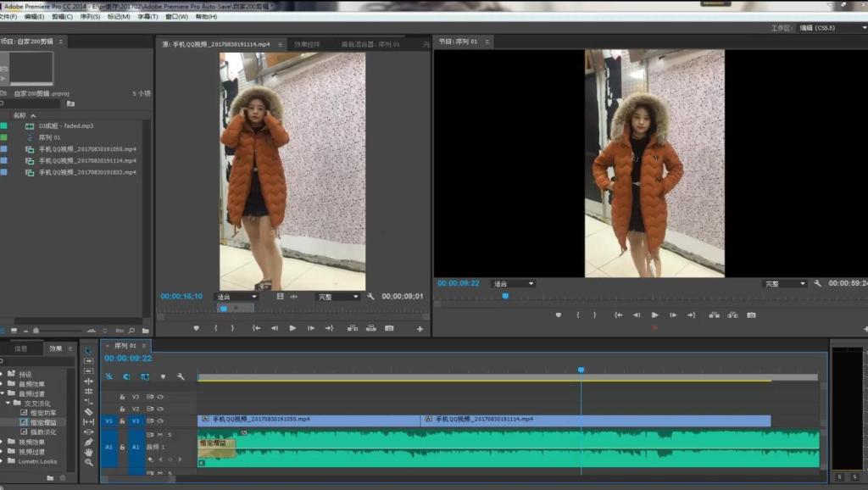The width and height of the screenshot is (868, 490).
Task: Open timeline display settings wrench
Action: pos(181,376)
